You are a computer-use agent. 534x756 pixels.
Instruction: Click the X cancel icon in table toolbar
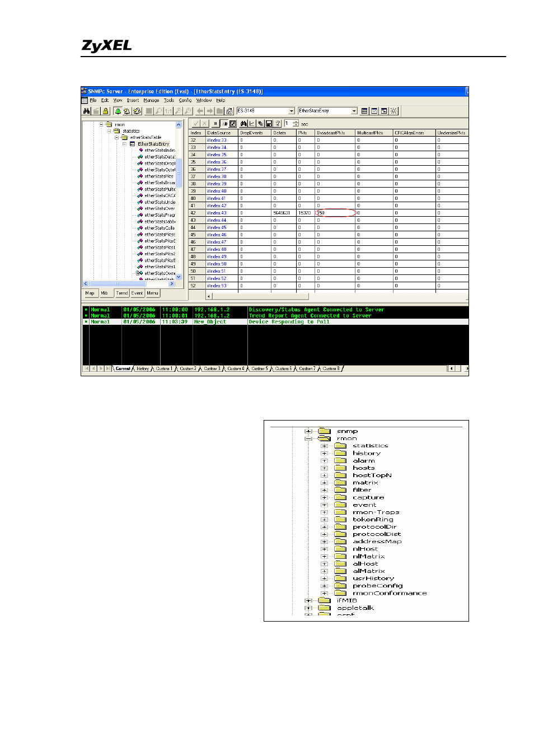pyautogui.click(x=204, y=124)
